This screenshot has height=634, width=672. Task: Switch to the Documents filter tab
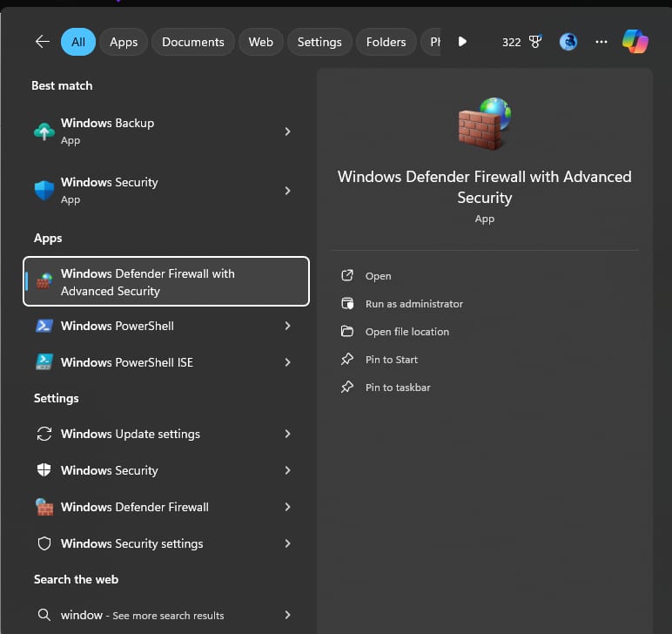193,42
